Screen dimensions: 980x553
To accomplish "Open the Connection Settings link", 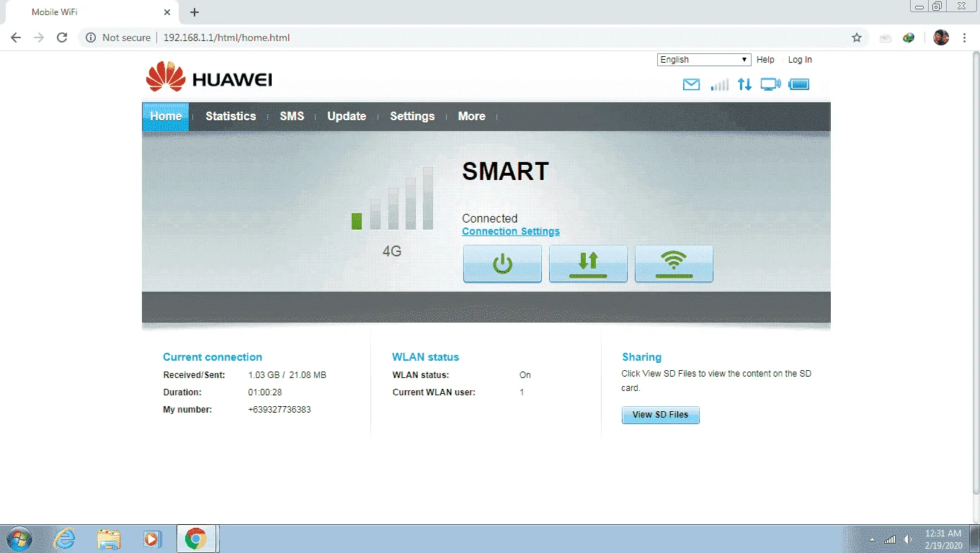I will point(511,232).
